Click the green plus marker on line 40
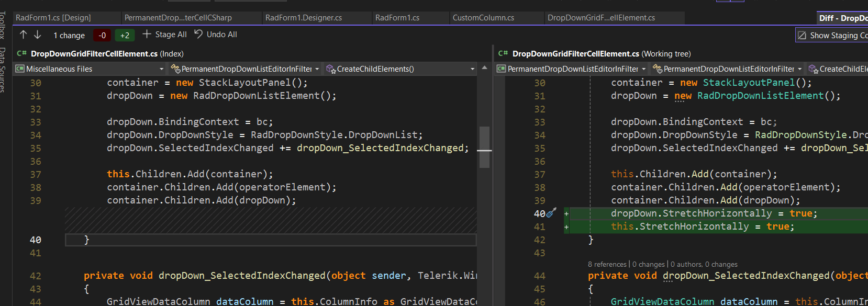The width and height of the screenshot is (868, 306). pyautogui.click(x=566, y=213)
